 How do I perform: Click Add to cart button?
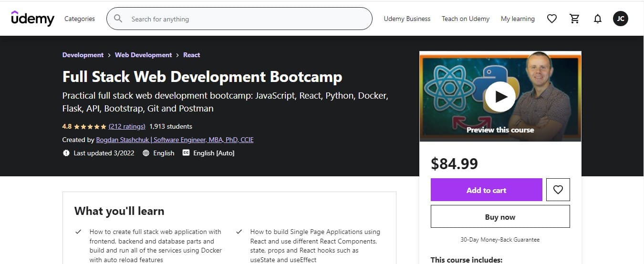click(487, 190)
